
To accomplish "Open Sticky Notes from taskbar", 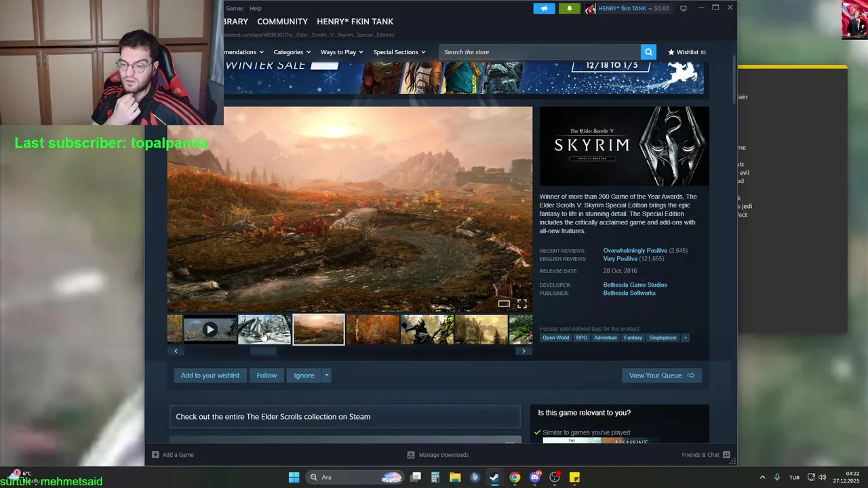I will click(x=574, y=477).
